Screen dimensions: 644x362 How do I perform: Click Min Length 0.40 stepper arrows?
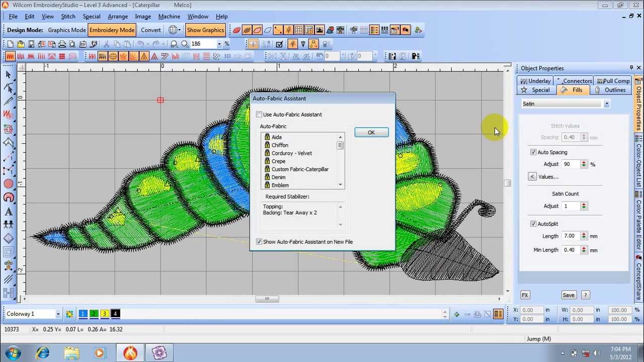584,250
